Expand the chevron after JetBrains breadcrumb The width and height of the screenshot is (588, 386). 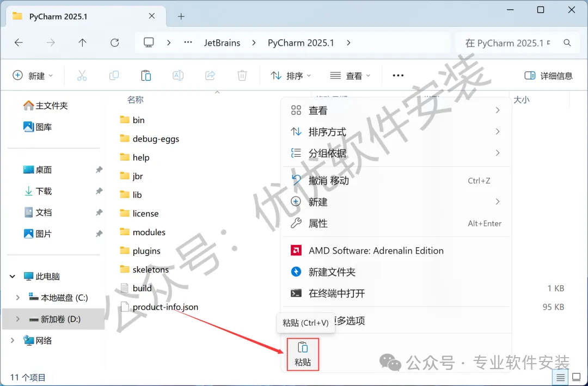tap(254, 43)
